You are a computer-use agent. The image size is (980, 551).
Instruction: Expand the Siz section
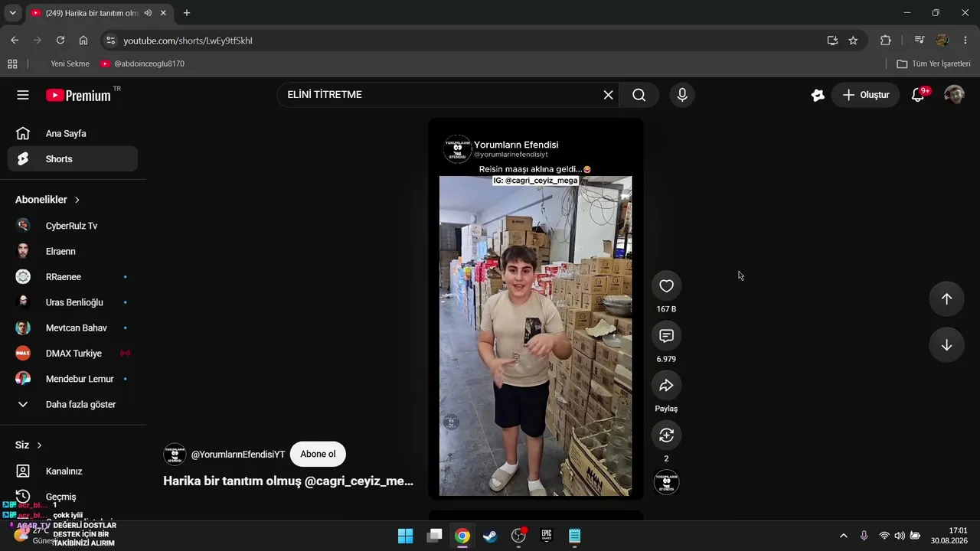click(28, 445)
